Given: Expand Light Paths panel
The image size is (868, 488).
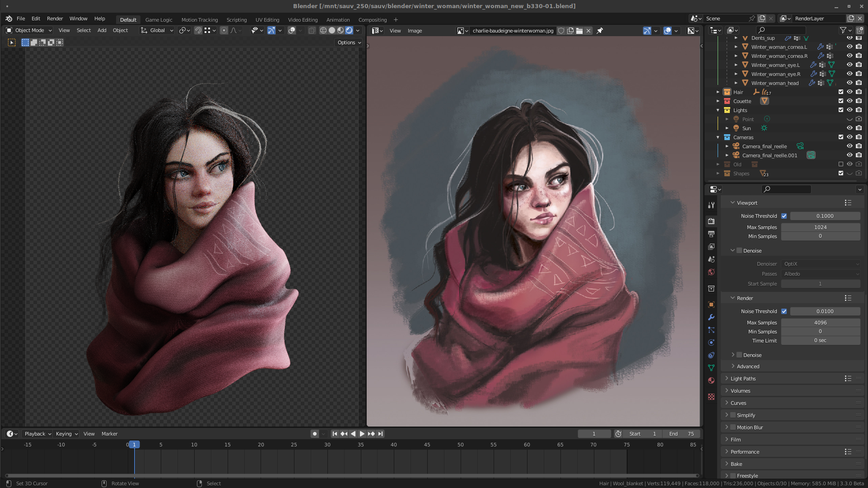Looking at the screenshot, I should click(743, 379).
